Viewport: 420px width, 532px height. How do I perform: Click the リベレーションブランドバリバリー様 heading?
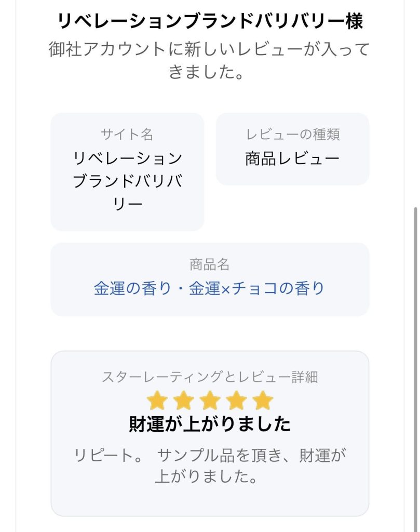tap(210, 21)
